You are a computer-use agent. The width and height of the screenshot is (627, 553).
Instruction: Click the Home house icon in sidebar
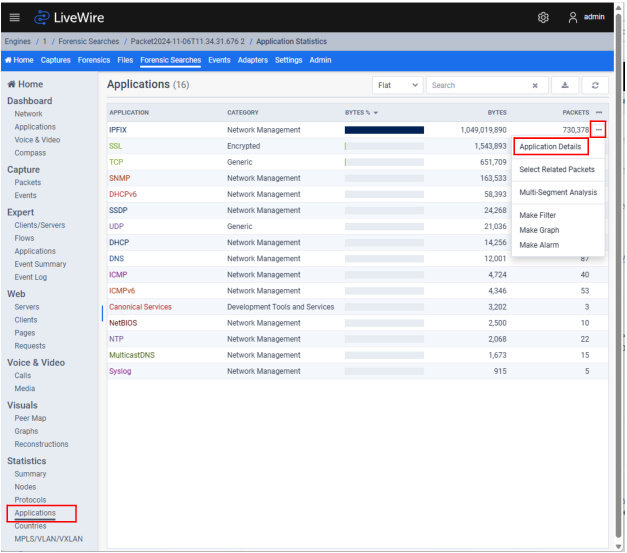coord(11,84)
